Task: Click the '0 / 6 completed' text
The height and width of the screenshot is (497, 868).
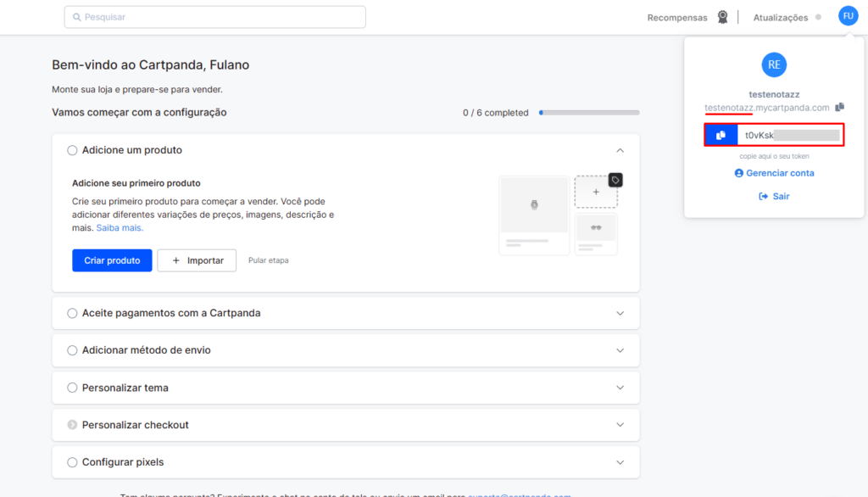Action: click(x=495, y=113)
